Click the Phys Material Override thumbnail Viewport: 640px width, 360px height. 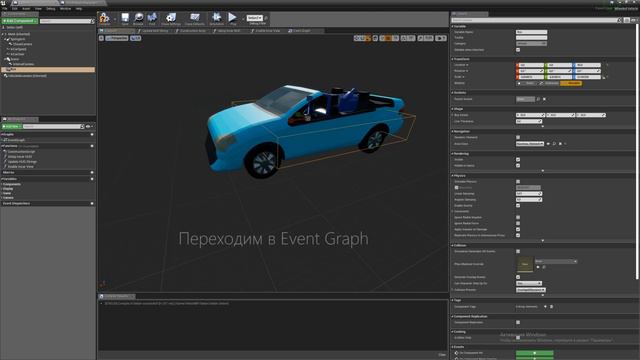pyautogui.click(x=525, y=264)
